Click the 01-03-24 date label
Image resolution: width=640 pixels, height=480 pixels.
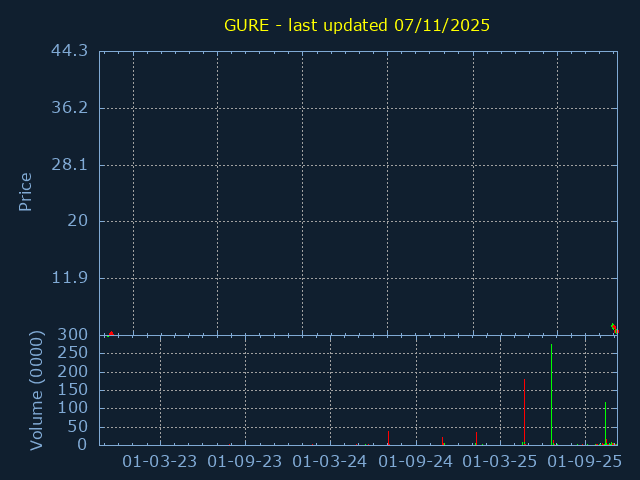coord(330,461)
